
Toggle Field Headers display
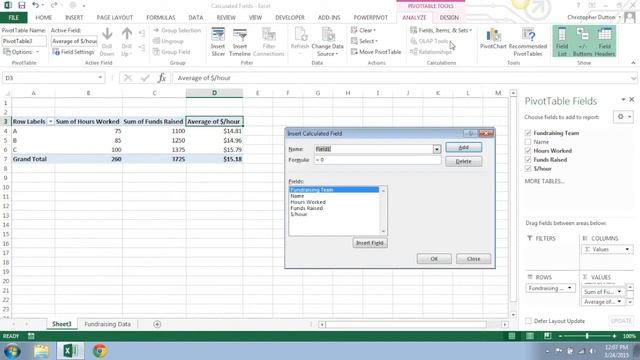(x=604, y=42)
